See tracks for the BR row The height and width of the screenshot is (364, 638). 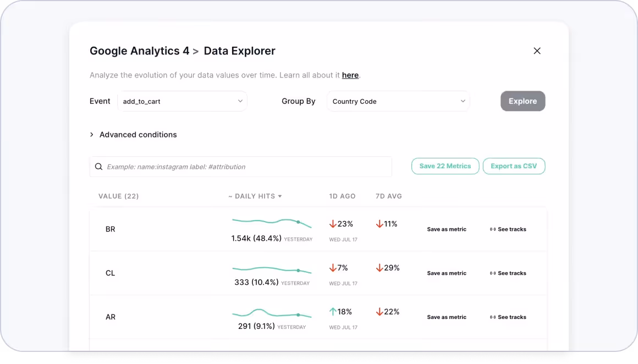(508, 229)
